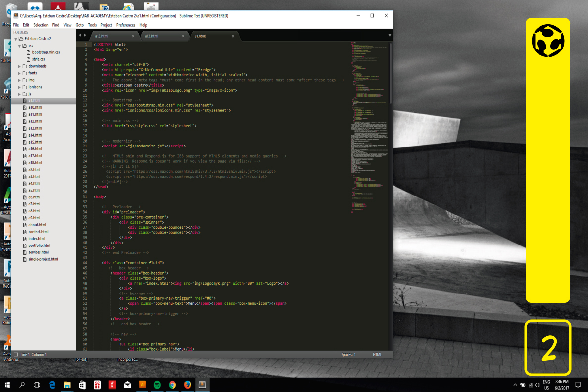Open File Explorer from the taskbar
This screenshot has height=392, width=588.
67,385
